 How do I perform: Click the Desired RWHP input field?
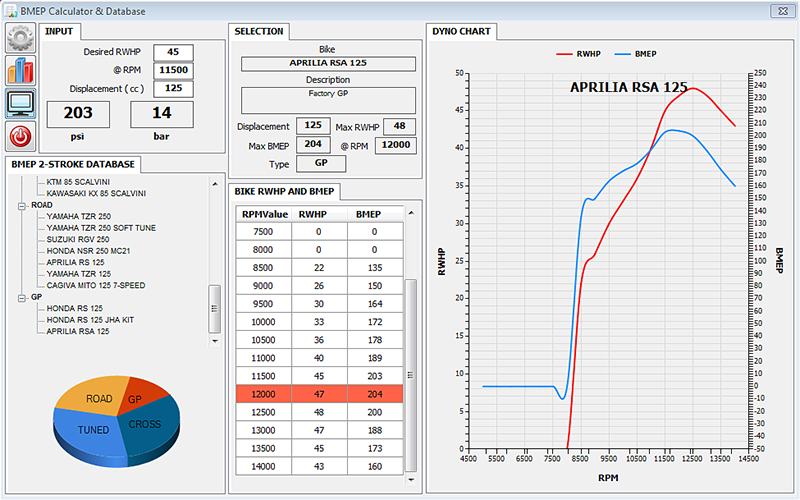pos(173,52)
